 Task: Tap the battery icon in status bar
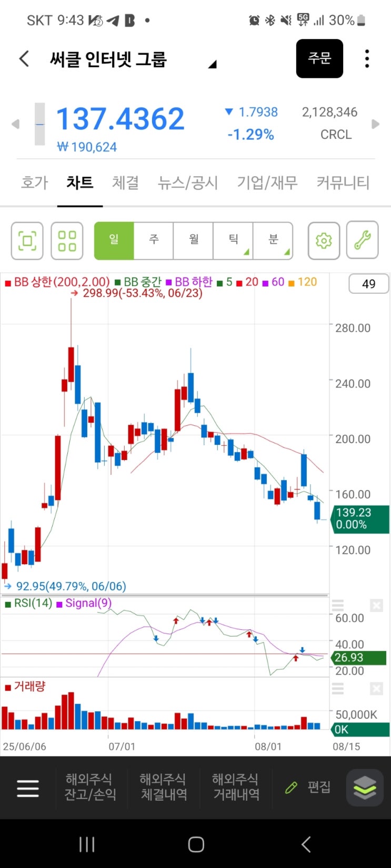361,21
